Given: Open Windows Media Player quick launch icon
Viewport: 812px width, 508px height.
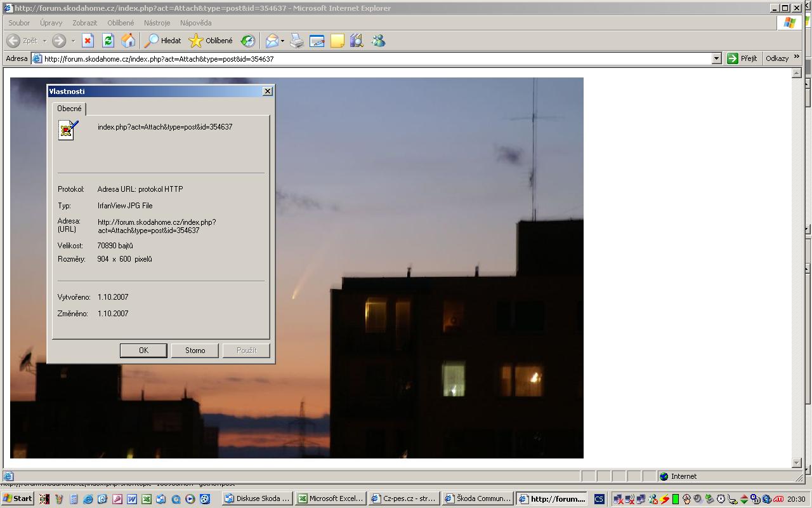Looking at the screenshot, I should click(190, 499).
